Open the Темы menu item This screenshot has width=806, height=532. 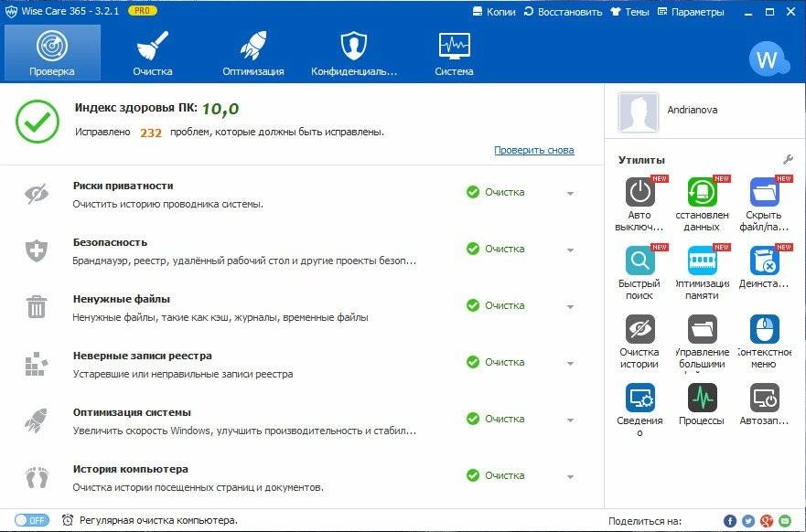tap(629, 11)
